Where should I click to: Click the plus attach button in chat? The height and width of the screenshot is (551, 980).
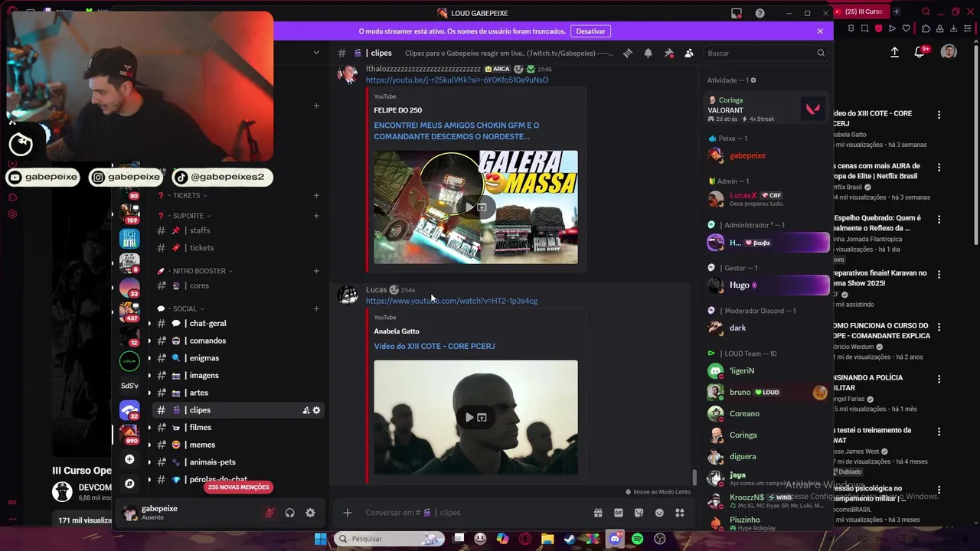[x=347, y=513]
